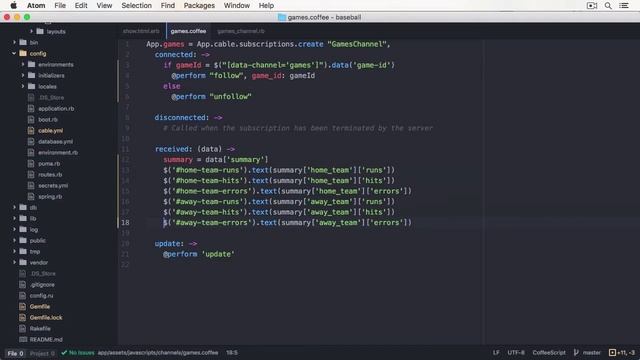
Task: Open database.yml in tree view
Action: coord(56,141)
